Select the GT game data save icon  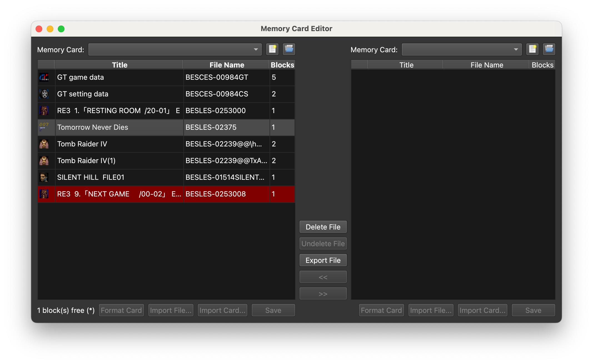click(x=44, y=77)
